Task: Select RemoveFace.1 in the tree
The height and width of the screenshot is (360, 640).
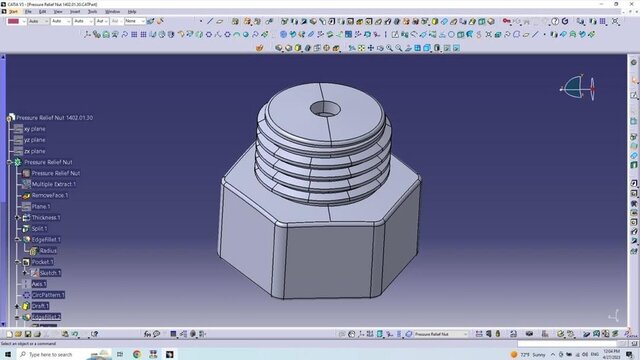Action: click(50, 196)
